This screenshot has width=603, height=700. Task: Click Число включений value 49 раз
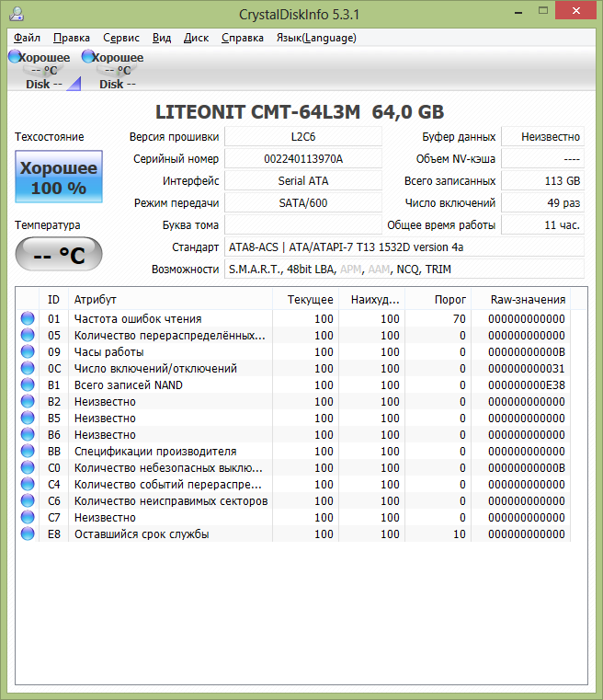tap(542, 202)
